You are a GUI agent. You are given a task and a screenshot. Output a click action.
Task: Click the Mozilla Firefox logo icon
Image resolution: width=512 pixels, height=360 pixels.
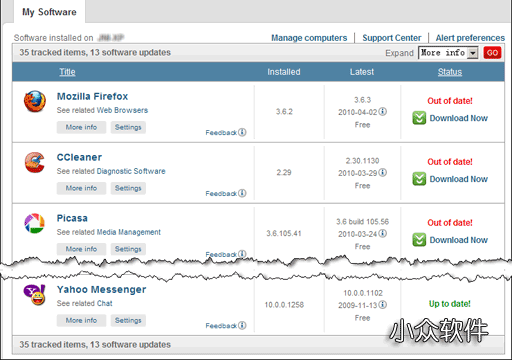[x=35, y=101]
